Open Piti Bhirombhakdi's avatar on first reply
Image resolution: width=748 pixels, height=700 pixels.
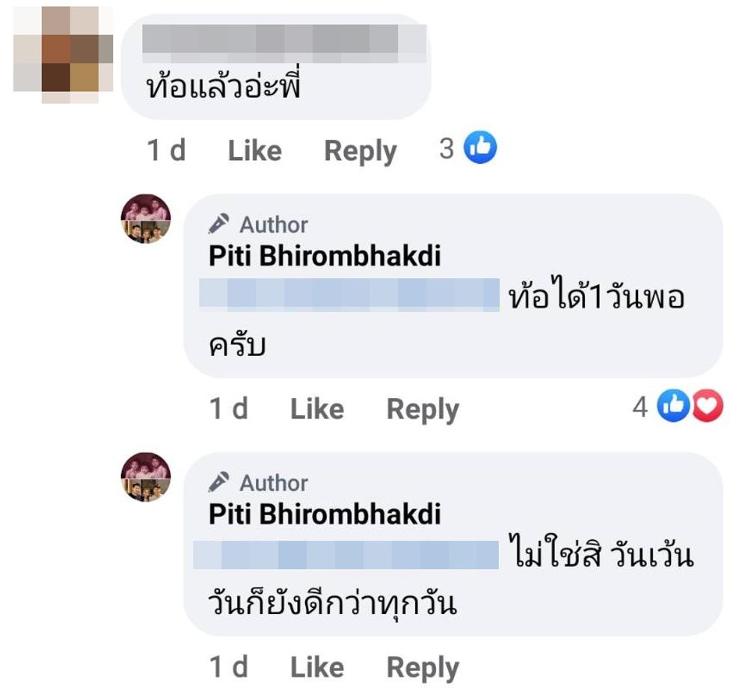tap(146, 219)
